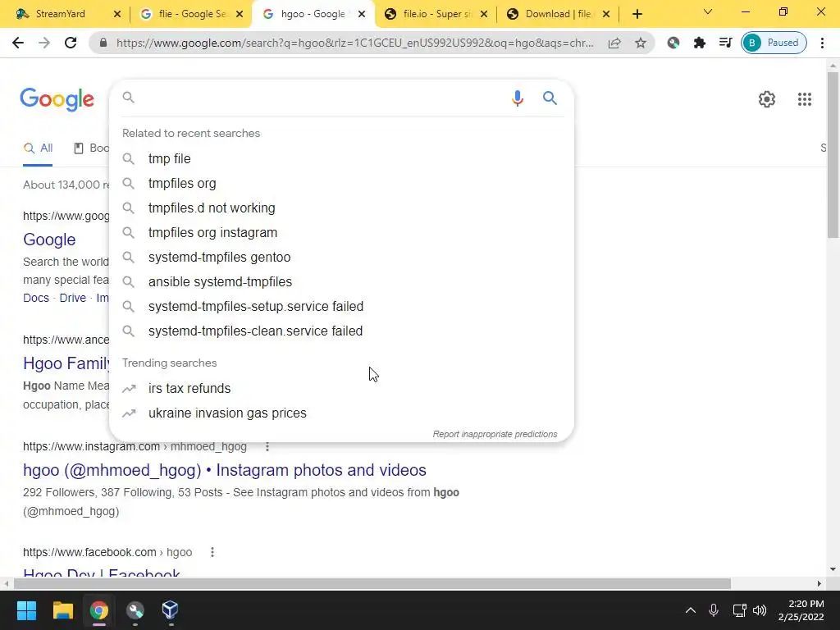
Task: Open the Windows Start menu
Action: tap(26, 610)
